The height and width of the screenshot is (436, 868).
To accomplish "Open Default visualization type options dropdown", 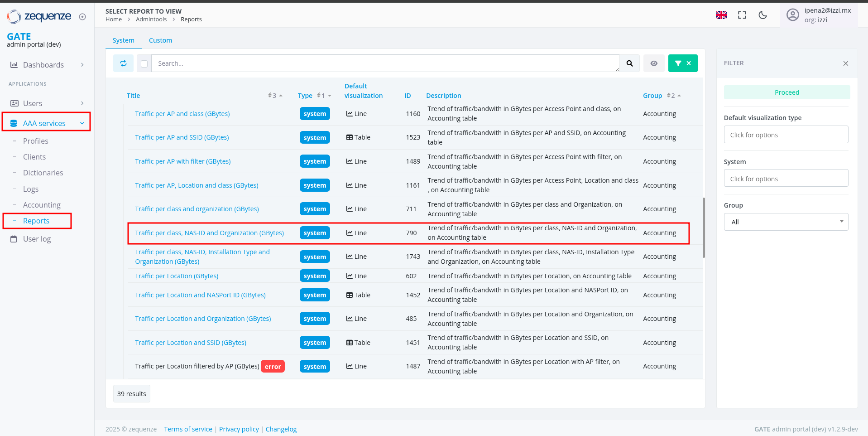I will pyautogui.click(x=786, y=135).
